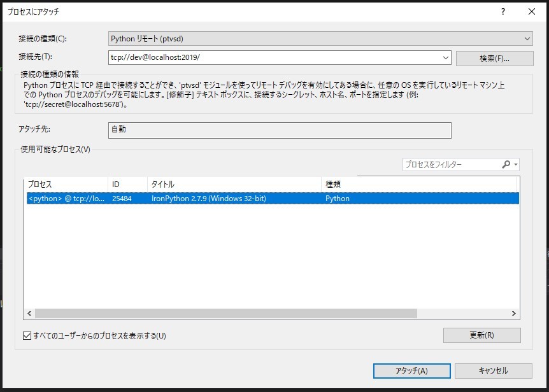
Task: Open the 接続の種類 connection type dropdown
Action: pos(320,38)
